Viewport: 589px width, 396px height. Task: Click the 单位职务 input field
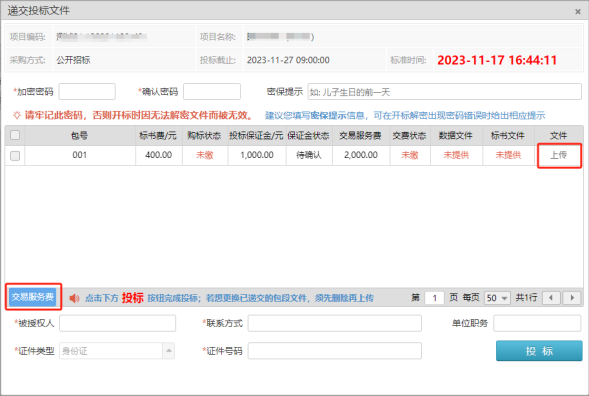pyautogui.click(x=537, y=323)
